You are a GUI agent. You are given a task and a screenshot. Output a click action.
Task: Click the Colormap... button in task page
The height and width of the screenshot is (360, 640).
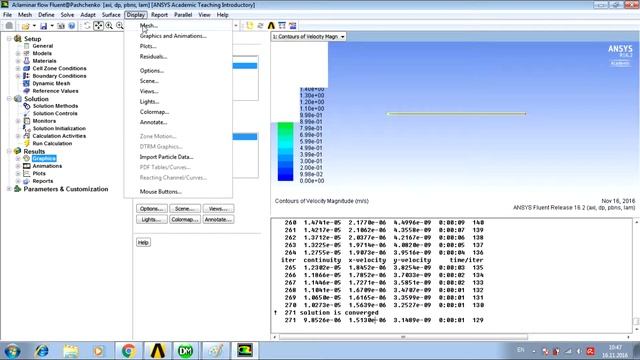pyautogui.click(x=185, y=220)
